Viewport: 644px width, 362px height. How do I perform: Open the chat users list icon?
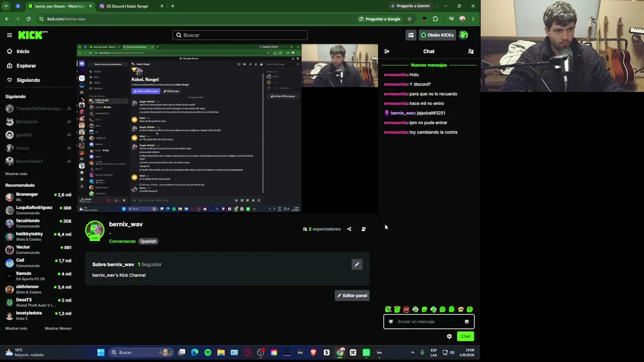pos(471,51)
